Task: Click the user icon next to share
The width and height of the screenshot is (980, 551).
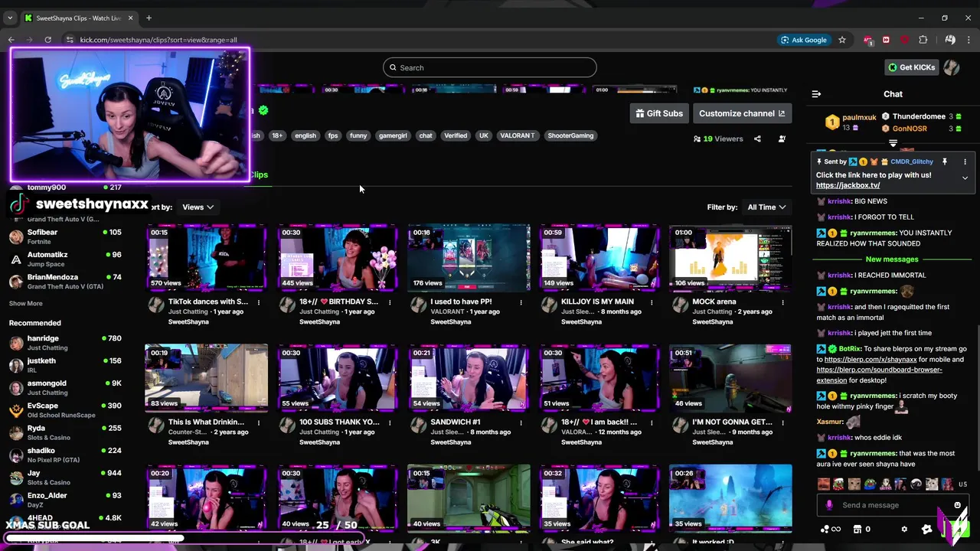Action: (782, 139)
